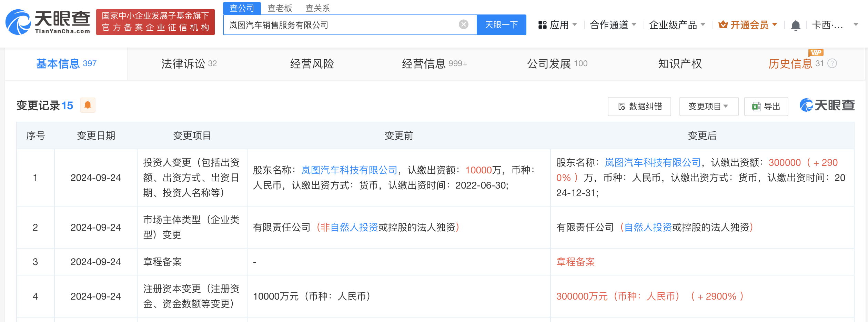Subscribe to change record alerts bell
The width and height of the screenshot is (868, 322).
click(88, 105)
